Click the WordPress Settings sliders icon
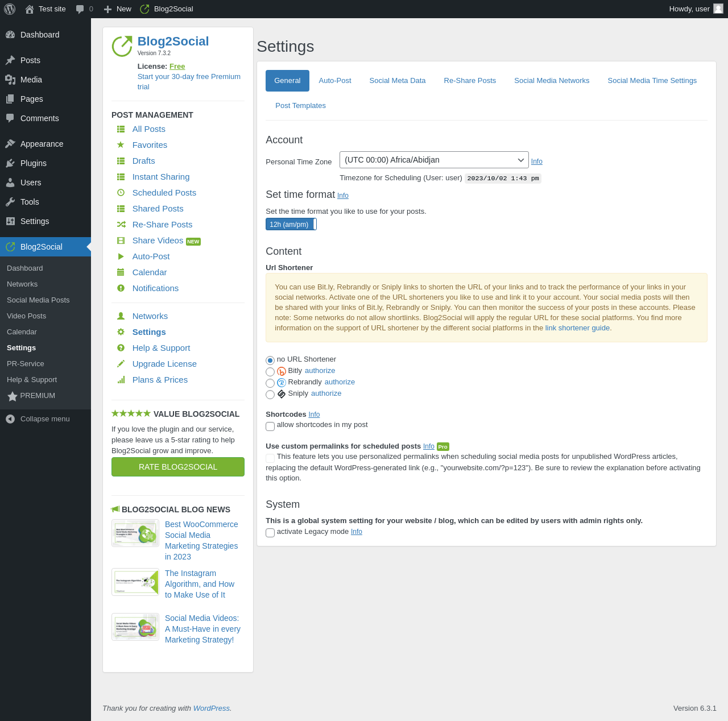Image resolution: width=728 pixels, height=721 pixels. click(10, 221)
